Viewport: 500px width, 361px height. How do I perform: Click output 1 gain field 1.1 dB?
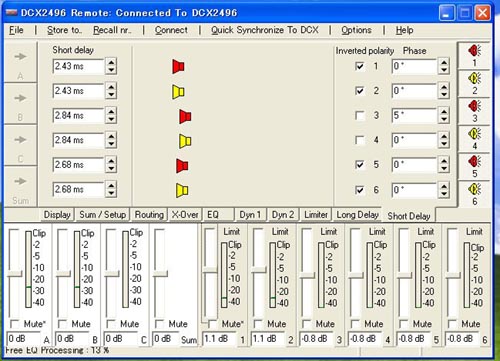click(220, 339)
